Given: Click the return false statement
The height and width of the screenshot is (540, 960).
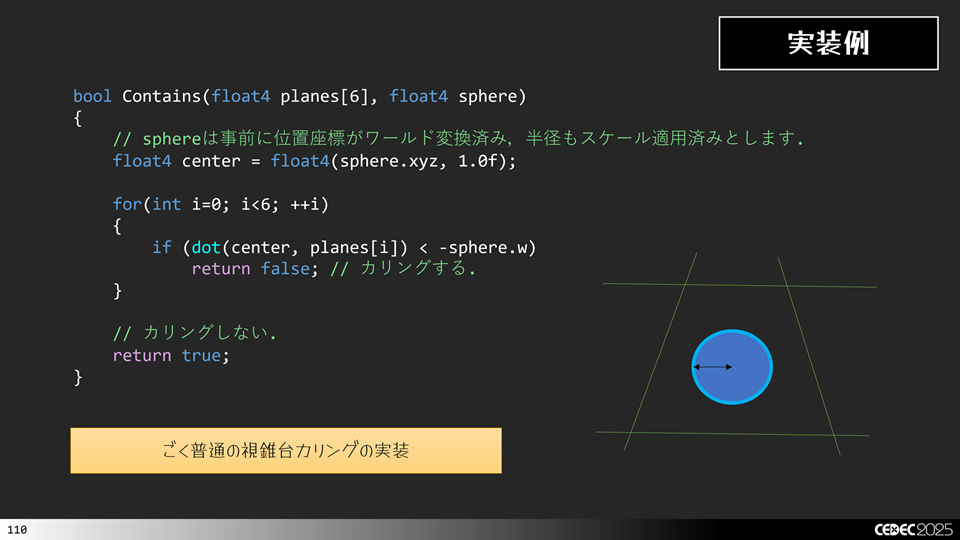Looking at the screenshot, I should [250, 269].
